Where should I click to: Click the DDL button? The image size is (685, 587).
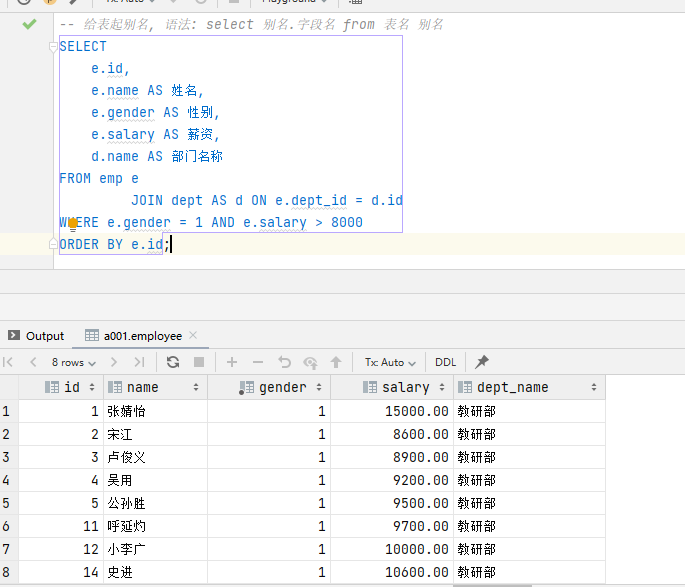click(445, 362)
